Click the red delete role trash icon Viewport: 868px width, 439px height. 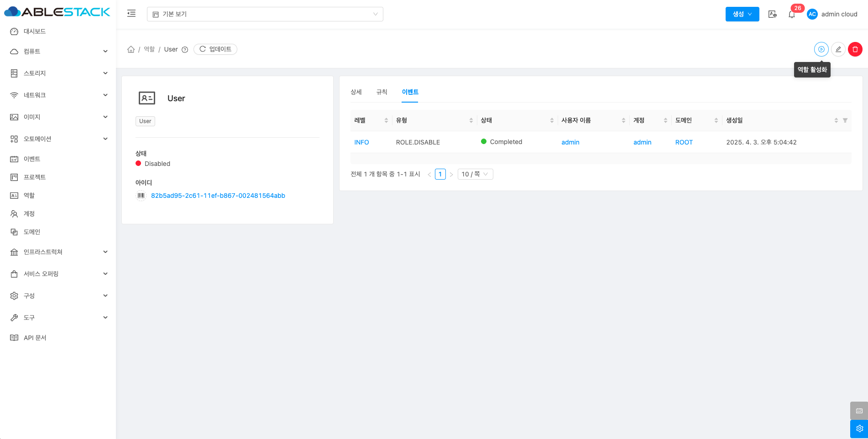coord(855,49)
